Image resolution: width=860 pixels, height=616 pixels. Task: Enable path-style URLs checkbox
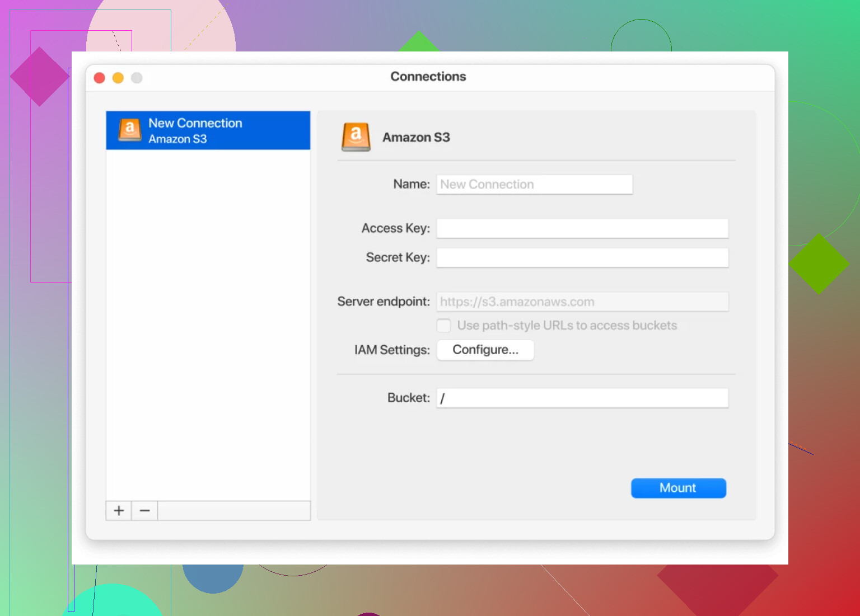point(443,326)
